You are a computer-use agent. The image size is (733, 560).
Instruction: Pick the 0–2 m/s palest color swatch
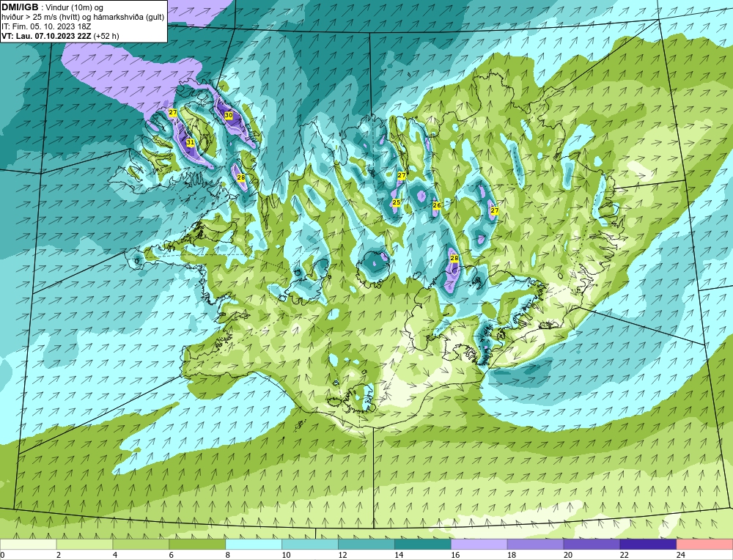click(28, 544)
